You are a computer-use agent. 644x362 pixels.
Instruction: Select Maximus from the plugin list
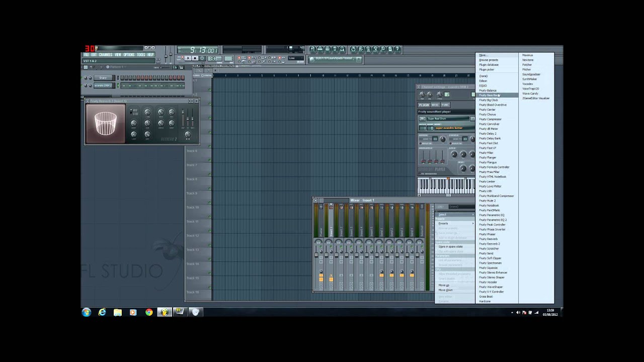536,55
